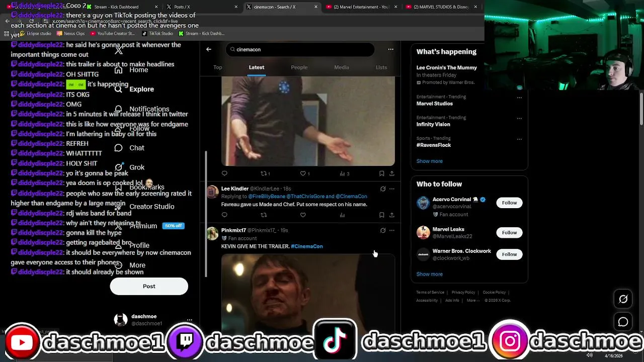Expand More menu in X sidebar
Screen dimensions: 644x362
click(130, 265)
